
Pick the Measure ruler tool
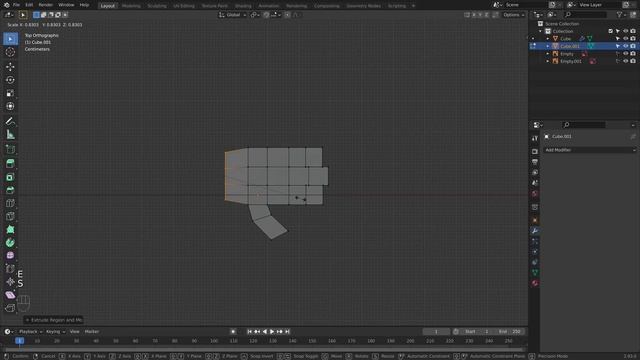10,134
